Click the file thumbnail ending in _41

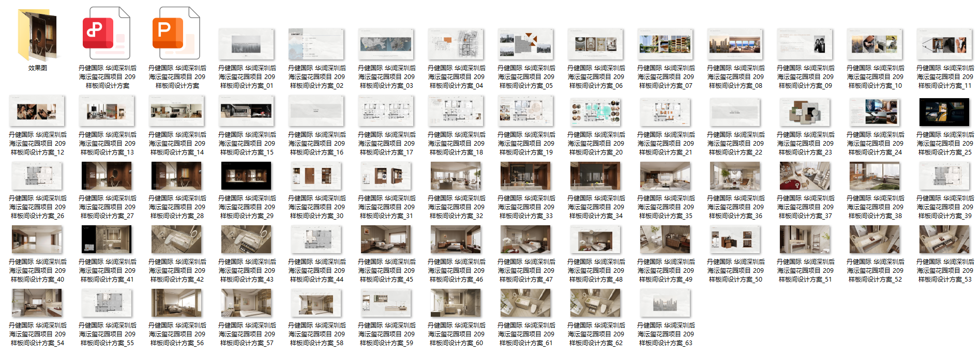point(107,239)
